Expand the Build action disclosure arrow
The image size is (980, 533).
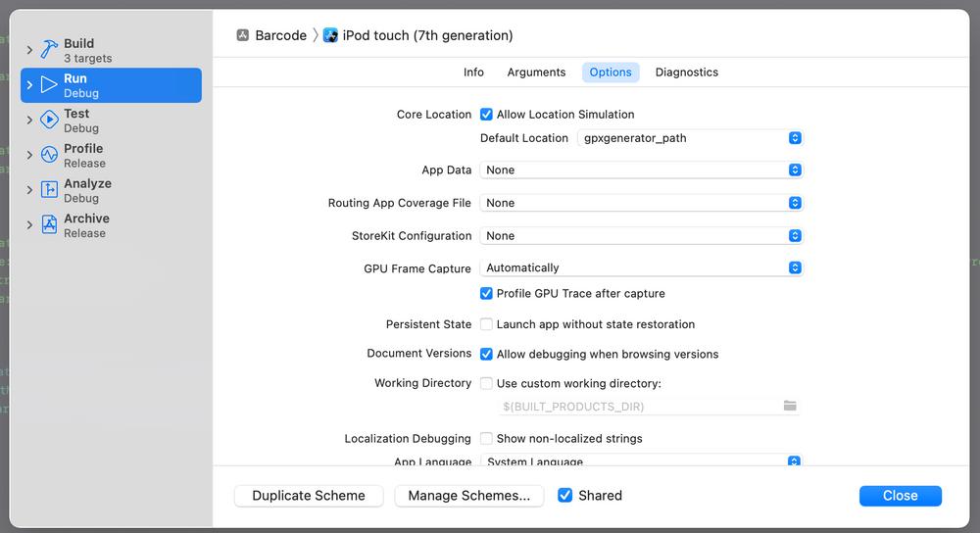29,49
